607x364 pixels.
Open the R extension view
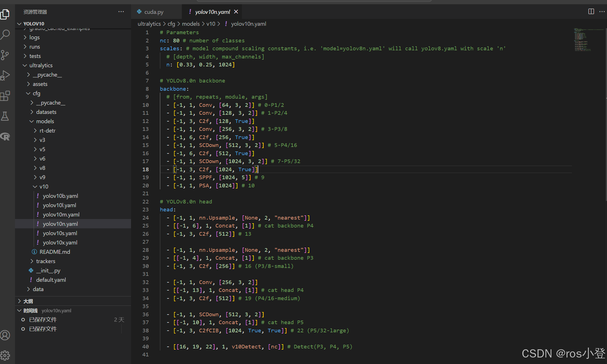5,136
